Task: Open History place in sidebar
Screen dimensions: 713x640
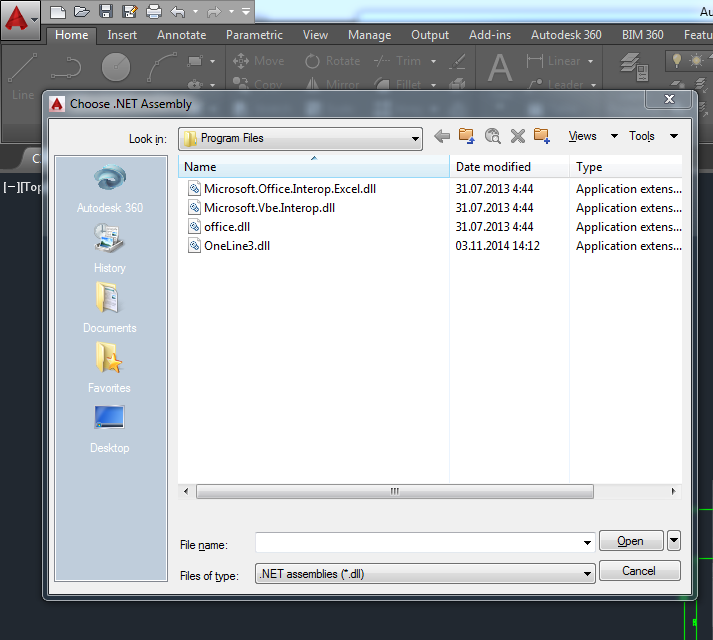Action: pyautogui.click(x=110, y=248)
